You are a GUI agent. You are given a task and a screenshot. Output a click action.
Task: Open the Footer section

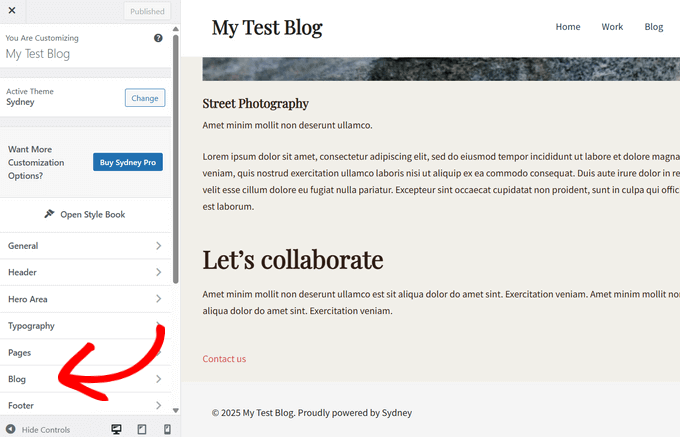(85, 405)
